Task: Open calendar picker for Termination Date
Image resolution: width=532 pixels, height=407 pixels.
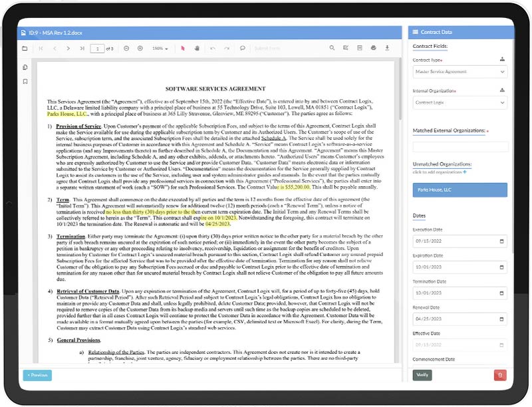Action: 502,293
